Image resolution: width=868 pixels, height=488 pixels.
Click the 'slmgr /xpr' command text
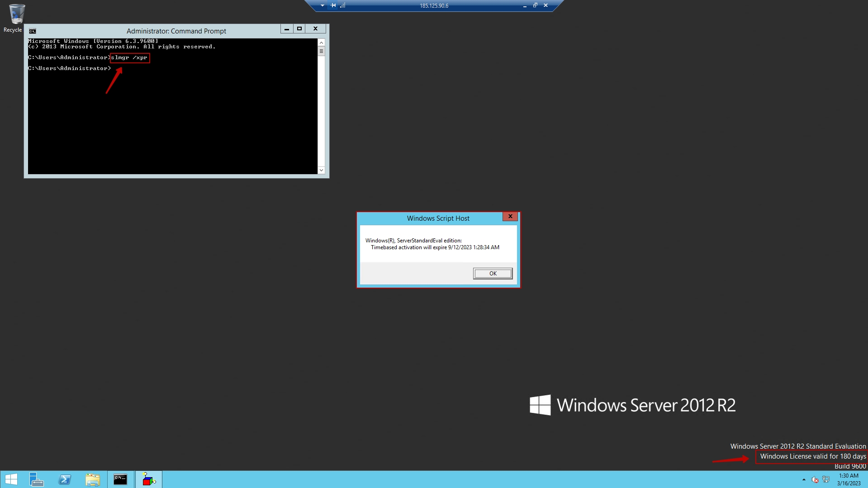tap(129, 57)
